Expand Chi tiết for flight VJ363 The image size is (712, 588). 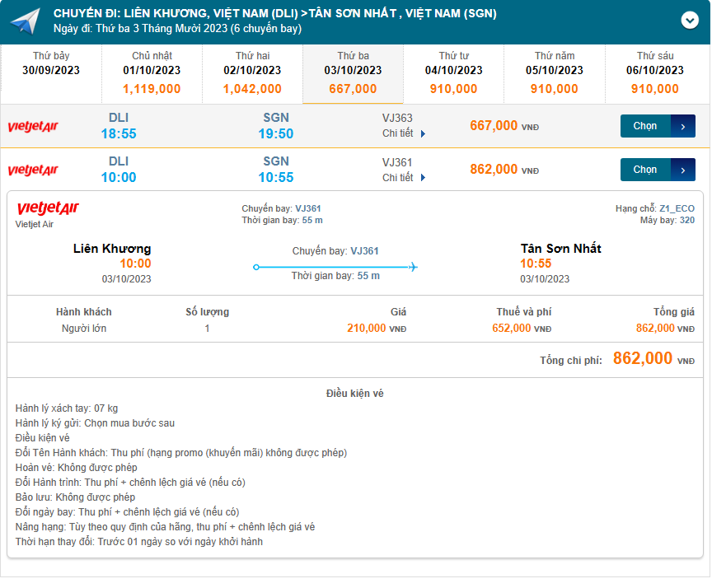coord(404,133)
